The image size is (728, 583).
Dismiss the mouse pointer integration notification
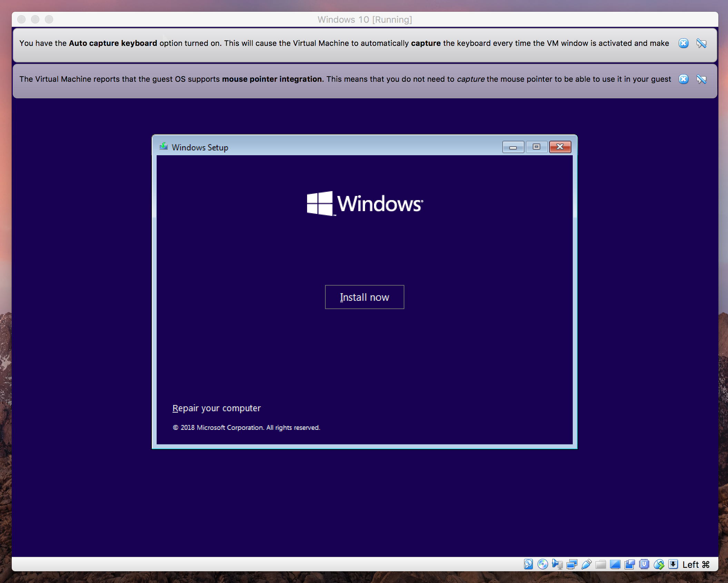[683, 79]
